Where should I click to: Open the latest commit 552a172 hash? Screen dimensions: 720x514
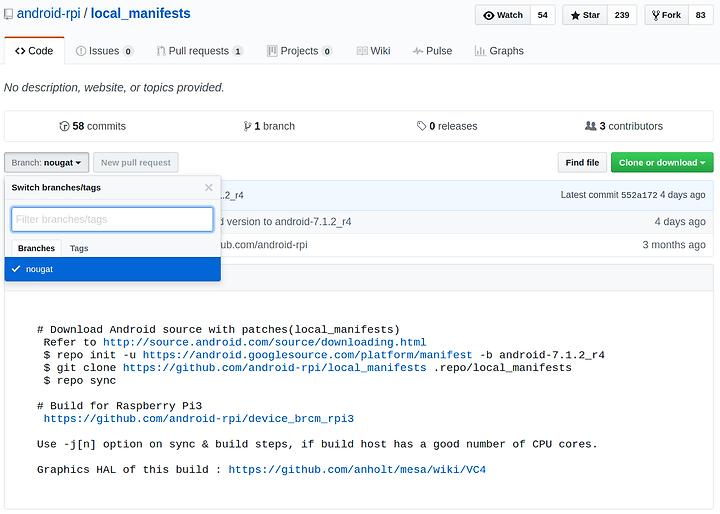[x=639, y=195]
